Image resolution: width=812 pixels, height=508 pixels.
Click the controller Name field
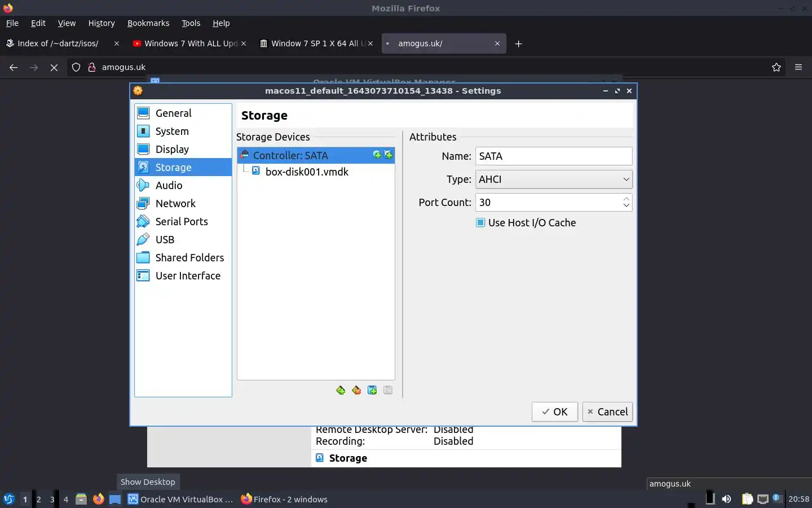[x=554, y=156]
